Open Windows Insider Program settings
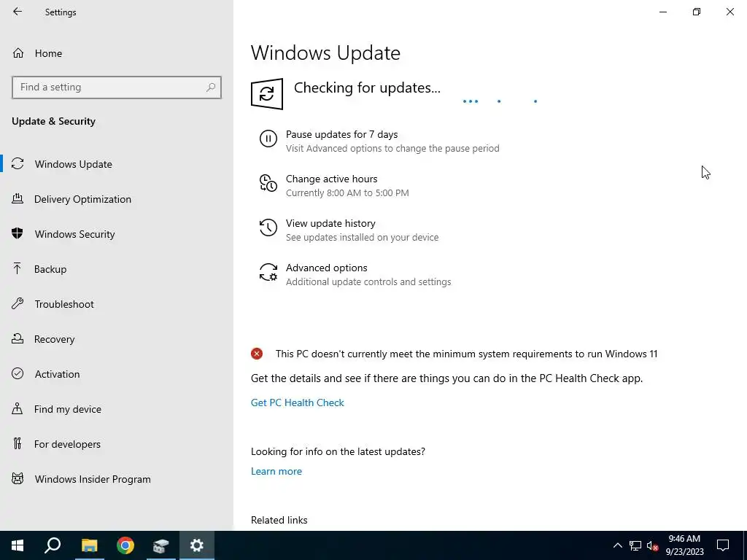Viewport: 747px width, 560px height. click(93, 479)
